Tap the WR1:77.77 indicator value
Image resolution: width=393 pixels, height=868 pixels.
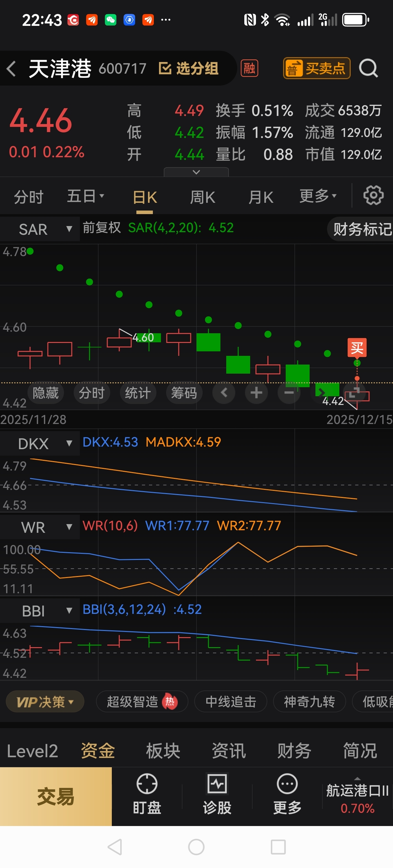coord(177,526)
